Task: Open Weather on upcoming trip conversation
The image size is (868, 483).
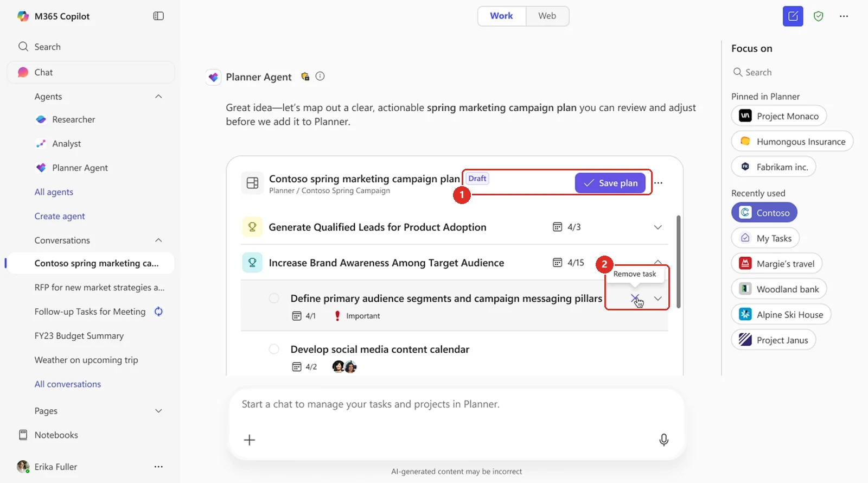Action: [x=86, y=360]
